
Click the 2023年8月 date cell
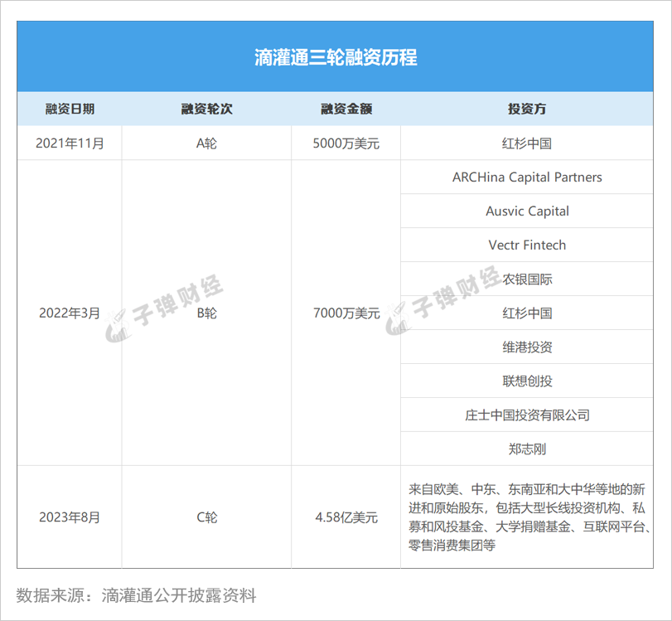[x=70, y=517]
